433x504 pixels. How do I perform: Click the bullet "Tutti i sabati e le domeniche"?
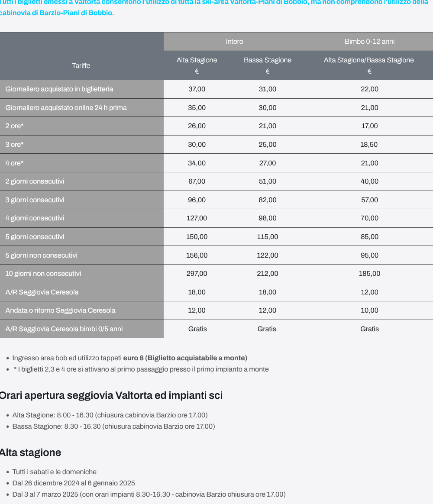54,472
